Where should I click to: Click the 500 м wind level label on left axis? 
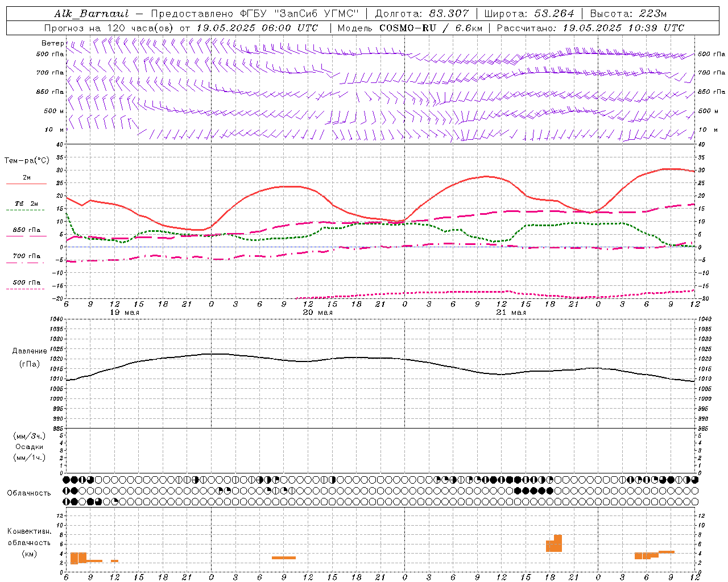point(54,111)
